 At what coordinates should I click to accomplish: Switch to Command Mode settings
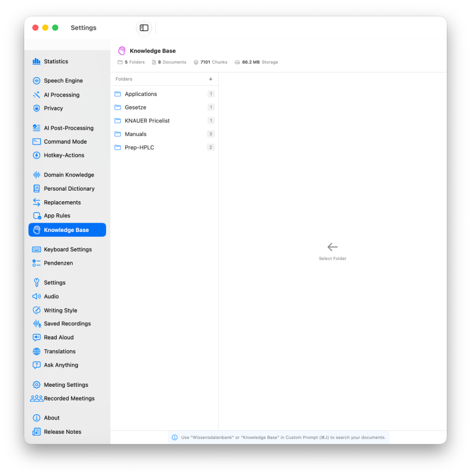(67, 142)
